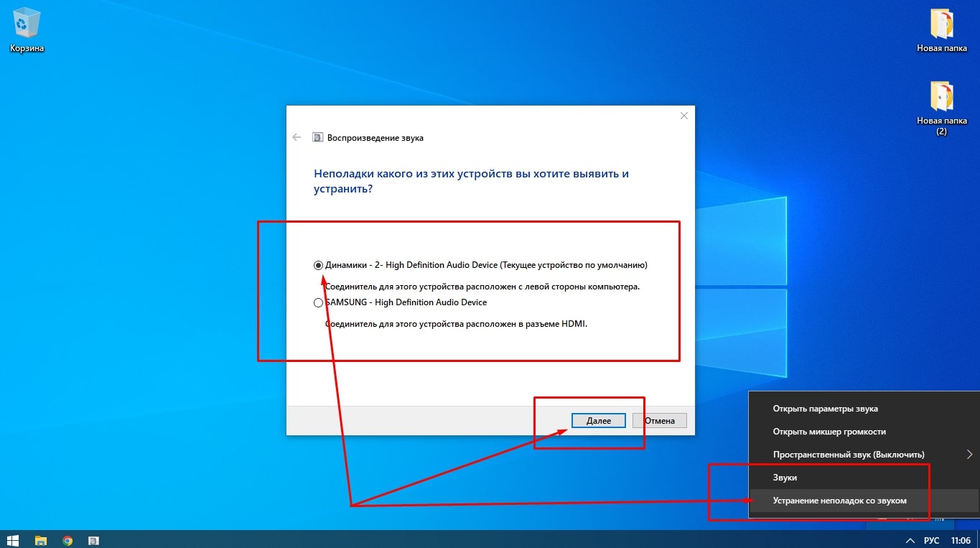Screen dimensions: 980x548
Task: Go back using the dialog's back arrow
Action: click(x=297, y=137)
